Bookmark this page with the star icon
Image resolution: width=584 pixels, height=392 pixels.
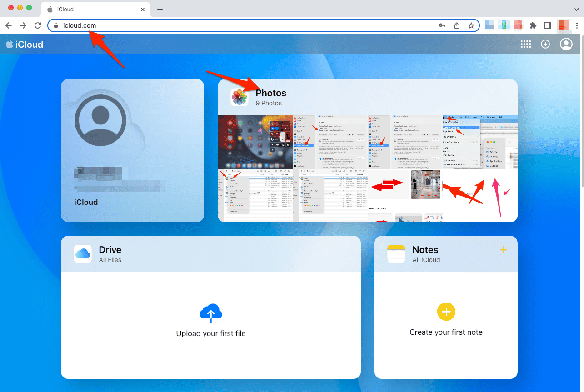pos(471,25)
